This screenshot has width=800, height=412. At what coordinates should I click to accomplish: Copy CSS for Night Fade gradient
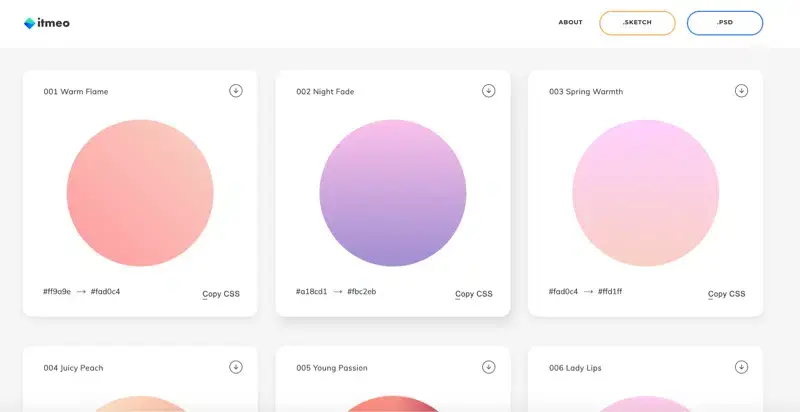coord(473,294)
